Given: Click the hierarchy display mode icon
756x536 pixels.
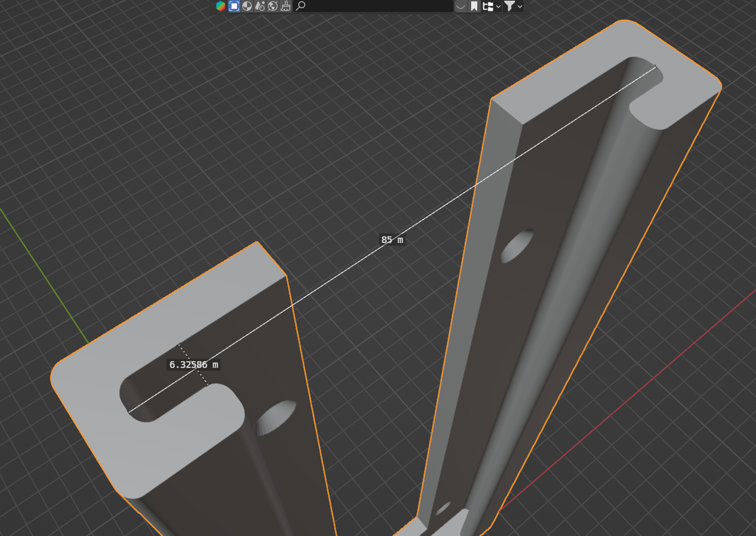Looking at the screenshot, I should click(488, 6).
